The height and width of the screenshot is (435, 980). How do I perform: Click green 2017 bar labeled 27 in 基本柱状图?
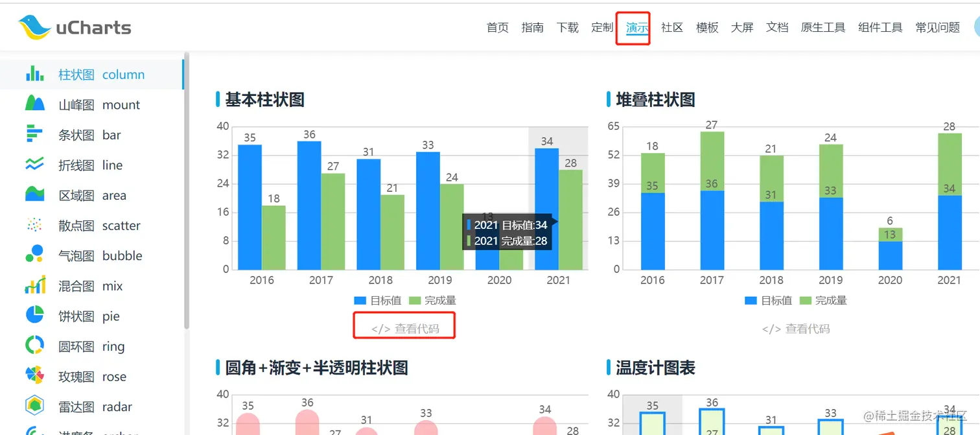[333, 221]
